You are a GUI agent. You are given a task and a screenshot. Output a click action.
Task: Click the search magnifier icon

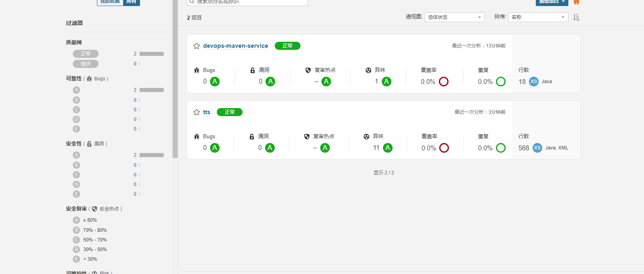(x=192, y=2)
